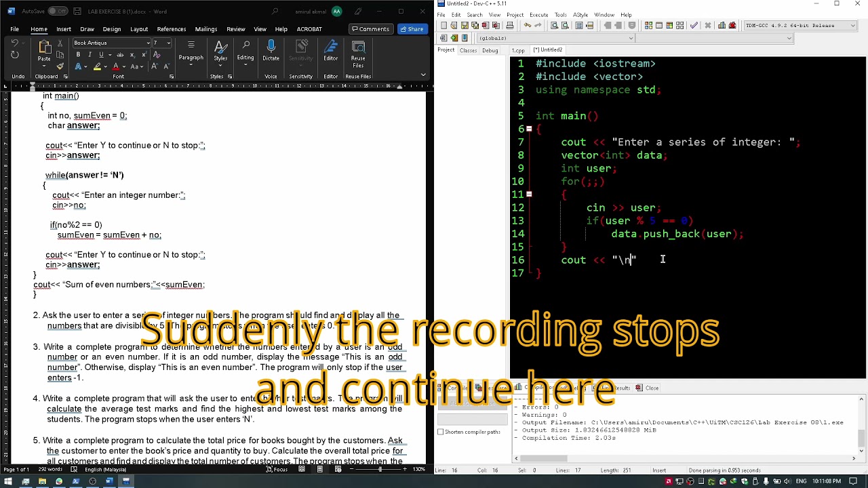
Task: Click the Focus button in Word status bar
Action: click(278, 469)
